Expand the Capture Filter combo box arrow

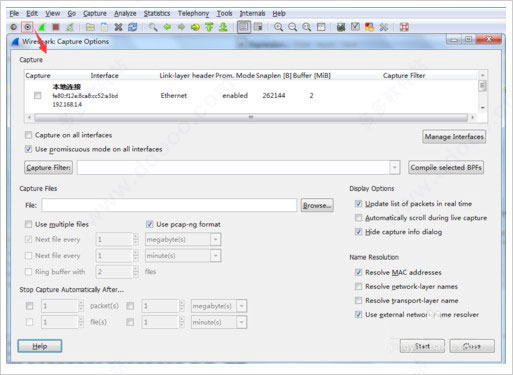[394, 167]
